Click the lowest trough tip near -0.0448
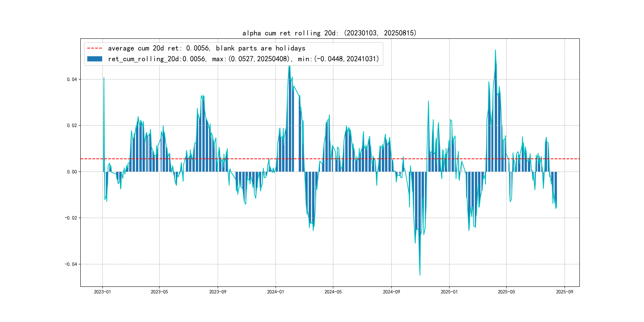Viewport: 644px width, 322px height. coord(420,275)
